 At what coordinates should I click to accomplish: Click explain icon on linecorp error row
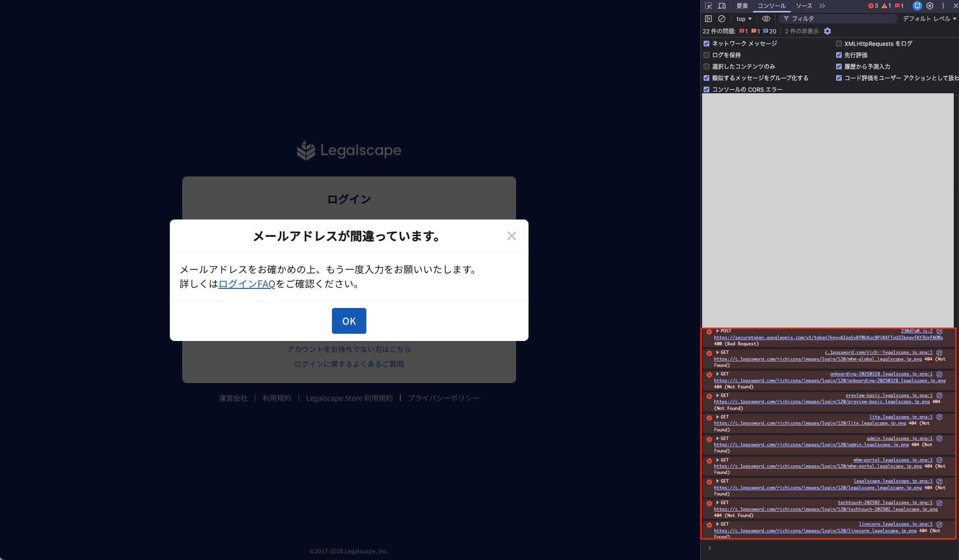(x=939, y=524)
